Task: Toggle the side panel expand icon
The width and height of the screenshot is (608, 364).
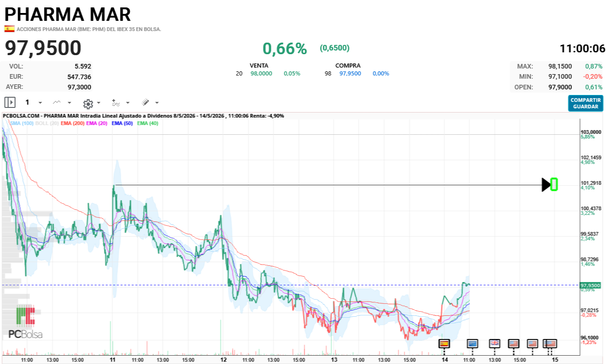Action: coord(10,102)
